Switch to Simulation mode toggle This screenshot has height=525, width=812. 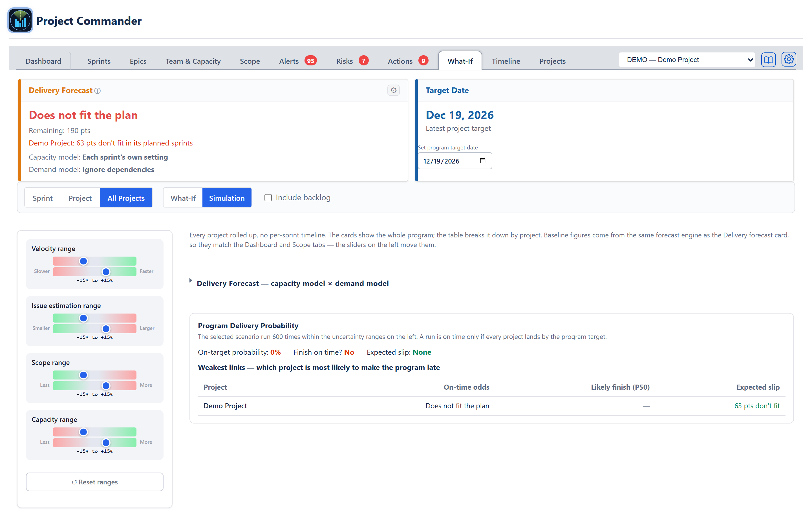(x=227, y=198)
